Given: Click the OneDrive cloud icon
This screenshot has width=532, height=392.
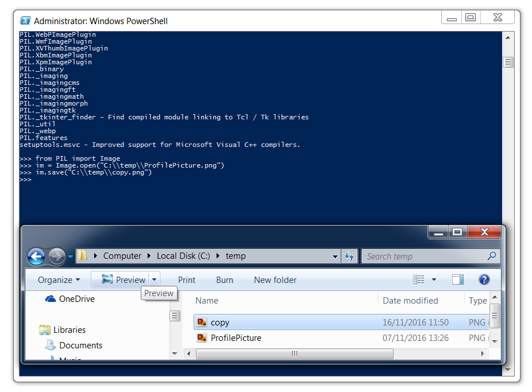Looking at the screenshot, I should [51, 299].
